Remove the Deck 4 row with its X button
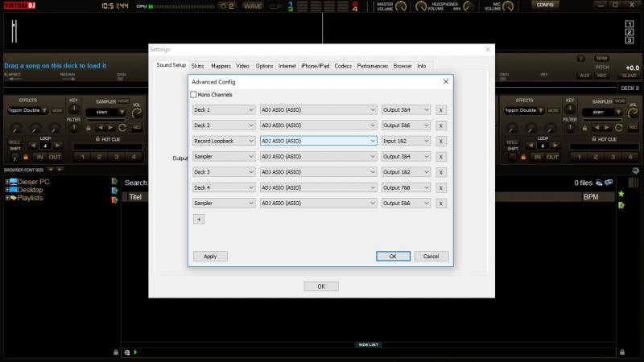The image size is (644, 362). point(441,188)
